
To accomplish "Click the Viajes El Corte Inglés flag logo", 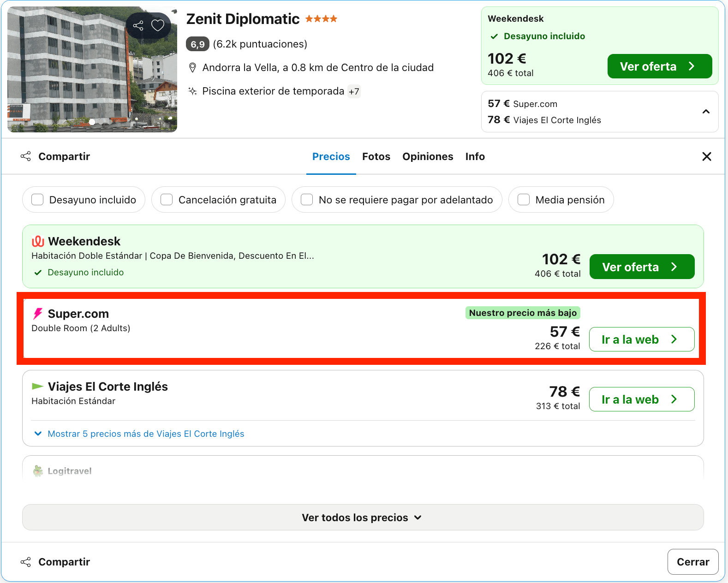I will (38, 386).
